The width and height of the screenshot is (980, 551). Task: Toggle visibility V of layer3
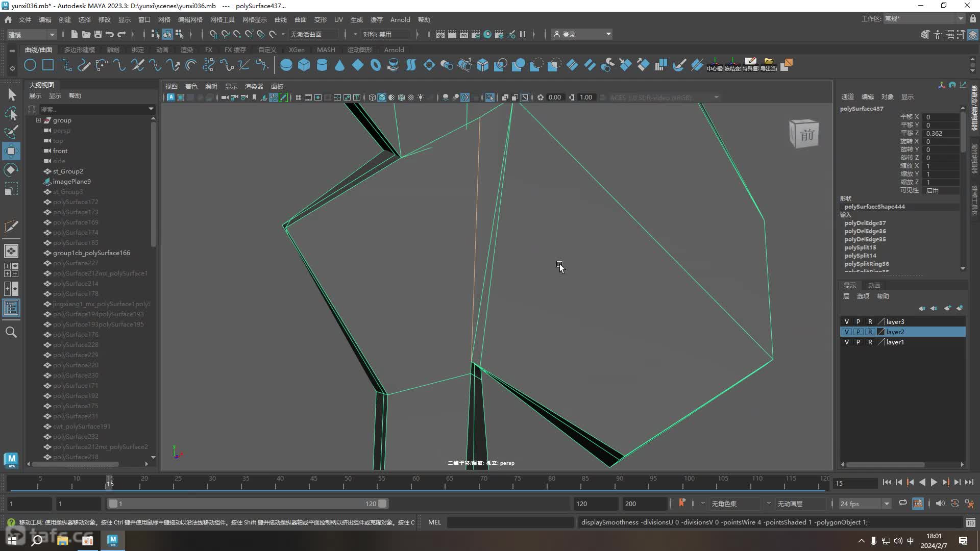point(846,322)
